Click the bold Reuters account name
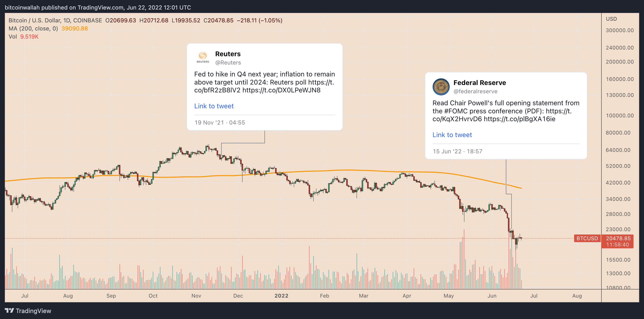644x319 pixels. point(228,54)
